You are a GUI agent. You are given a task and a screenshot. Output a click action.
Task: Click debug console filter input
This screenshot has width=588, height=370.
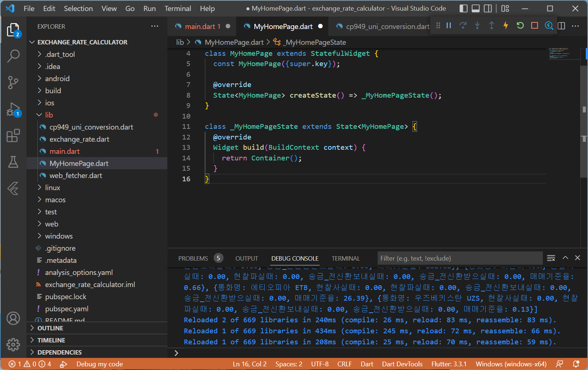click(460, 258)
